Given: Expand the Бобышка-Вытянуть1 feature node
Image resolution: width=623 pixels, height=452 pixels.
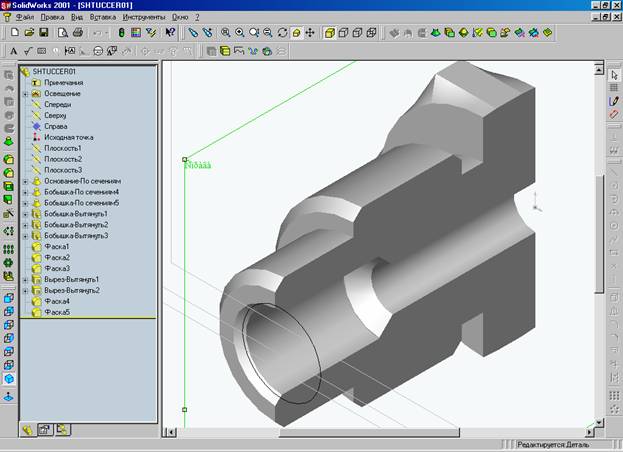Looking at the screenshot, I should tap(25, 214).
